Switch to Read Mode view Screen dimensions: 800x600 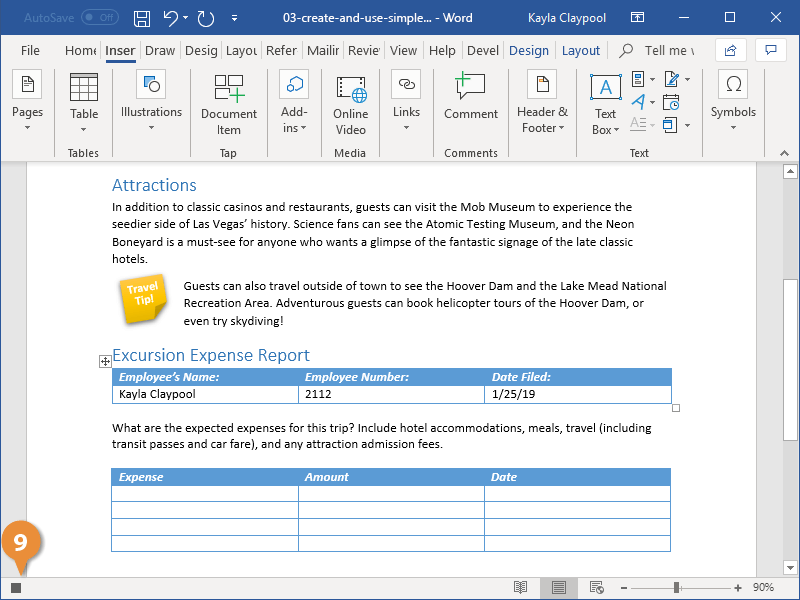pyautogui.click(x=520, y=588)
